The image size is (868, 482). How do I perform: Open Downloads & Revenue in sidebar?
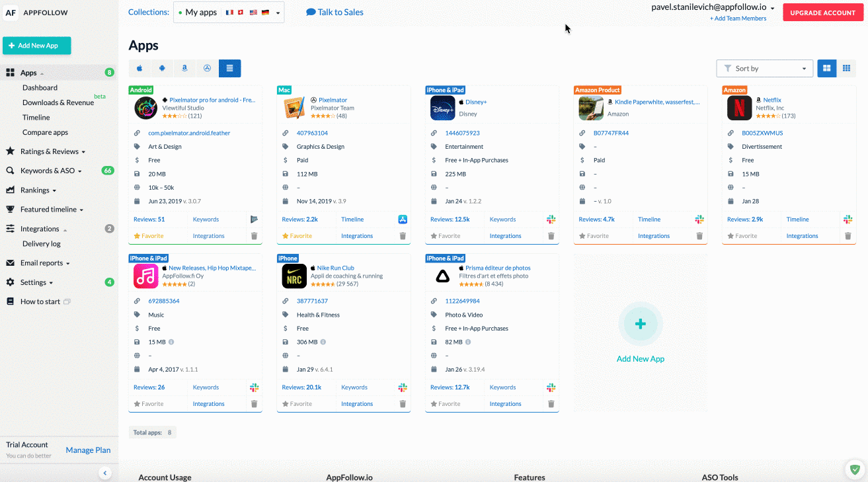[58, 102]
